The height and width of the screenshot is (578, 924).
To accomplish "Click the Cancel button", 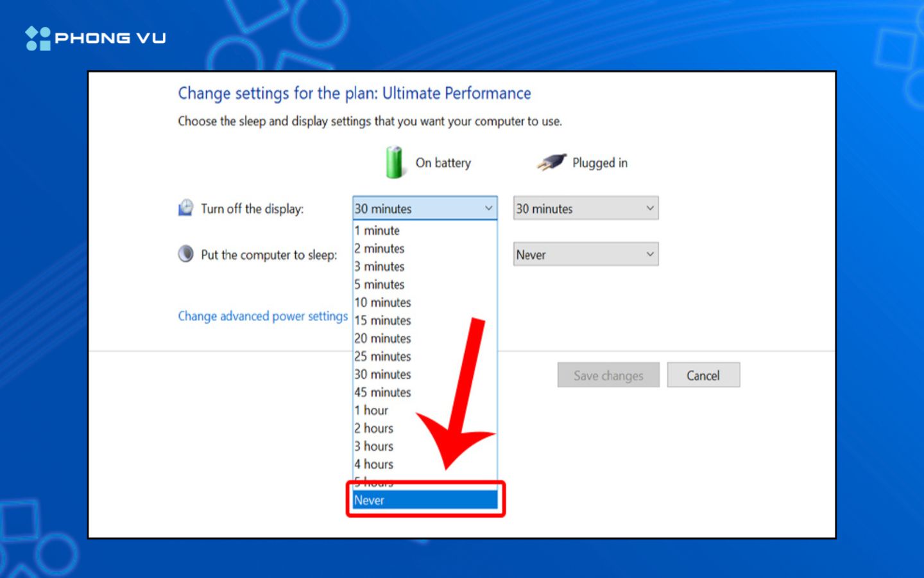I will click(703, 375).
